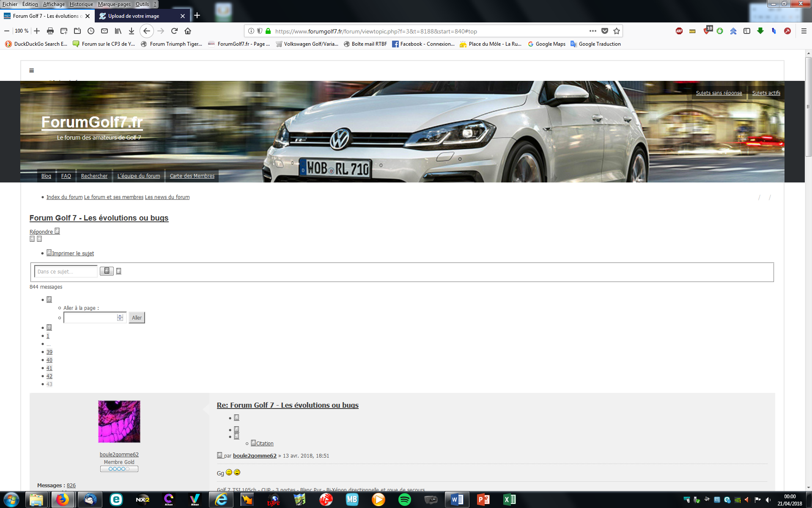The image size is (812, 508).
Task: Save page to Pocket icon
Action: [x=605, y=31]
